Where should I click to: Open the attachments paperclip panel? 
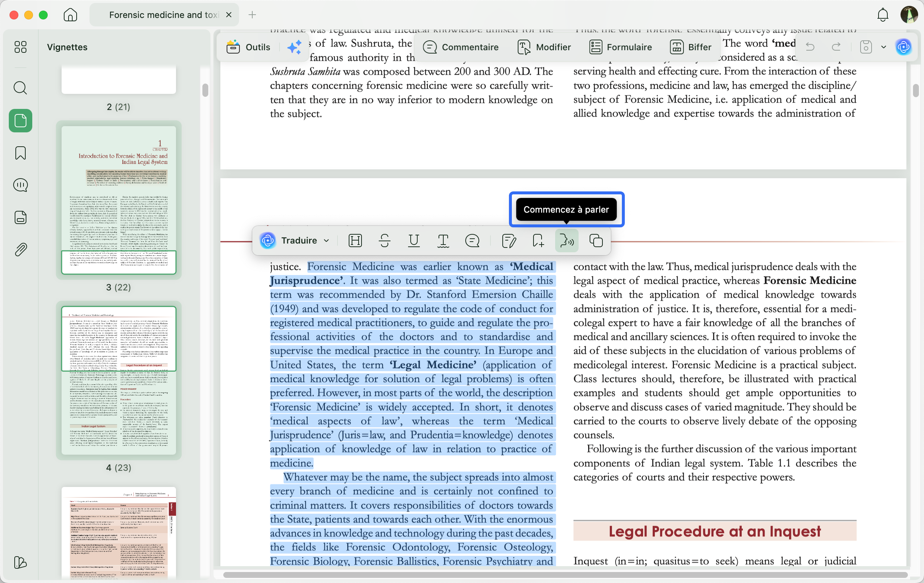point(20,250)
